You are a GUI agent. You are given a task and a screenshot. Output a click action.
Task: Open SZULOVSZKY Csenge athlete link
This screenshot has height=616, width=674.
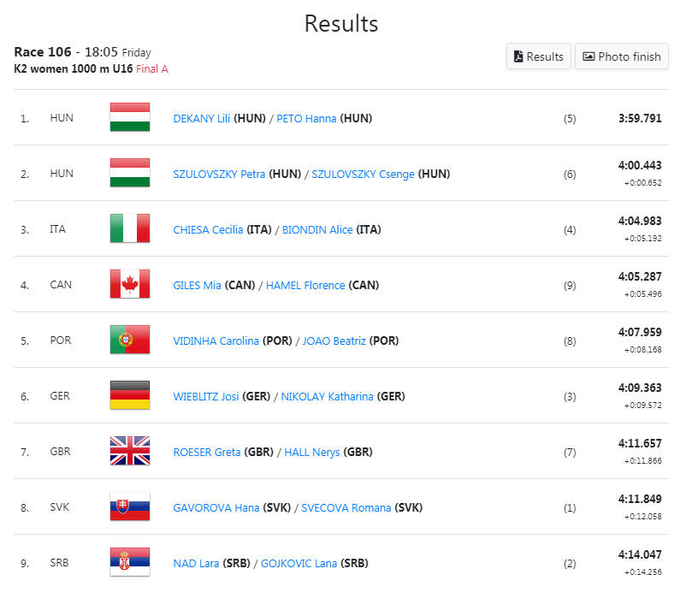[363, 174]
